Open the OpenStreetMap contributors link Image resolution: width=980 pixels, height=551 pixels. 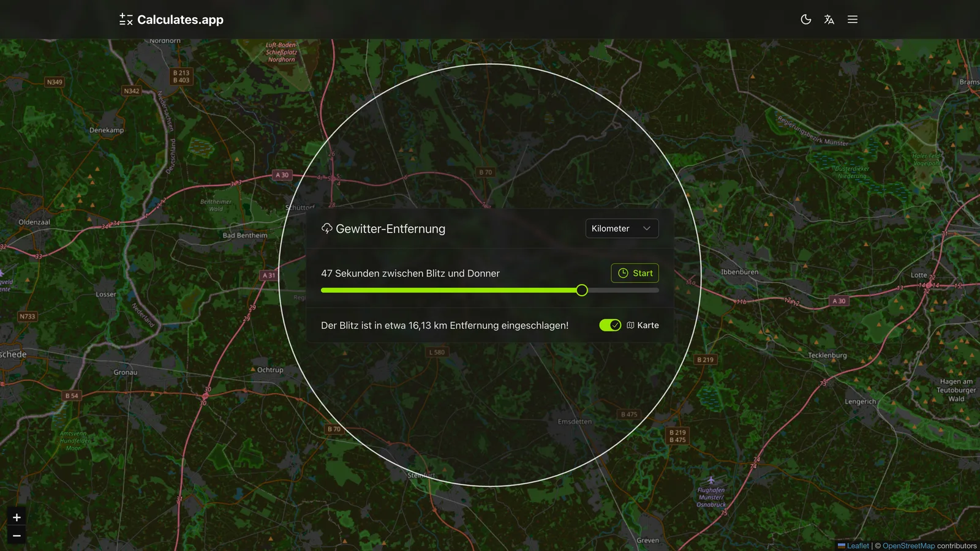tap(908, 545)
